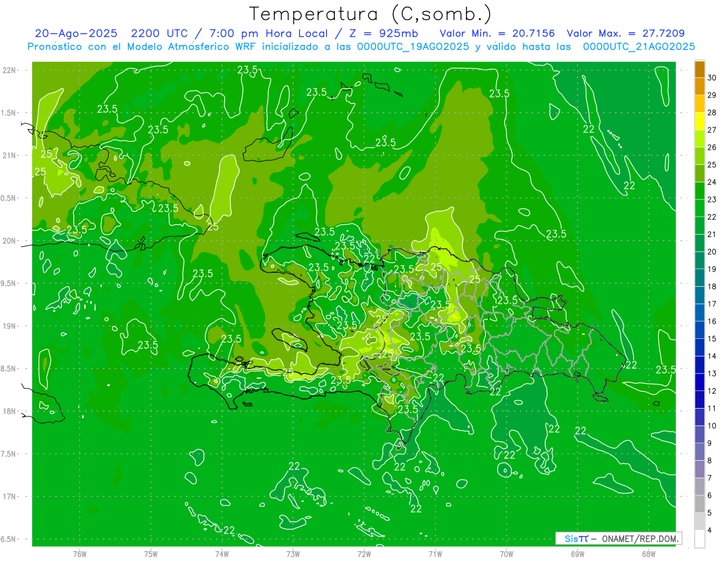This screenshot has height=562, width=728.
Task: Click the "71W" longitude label
Action: point(435,554)
